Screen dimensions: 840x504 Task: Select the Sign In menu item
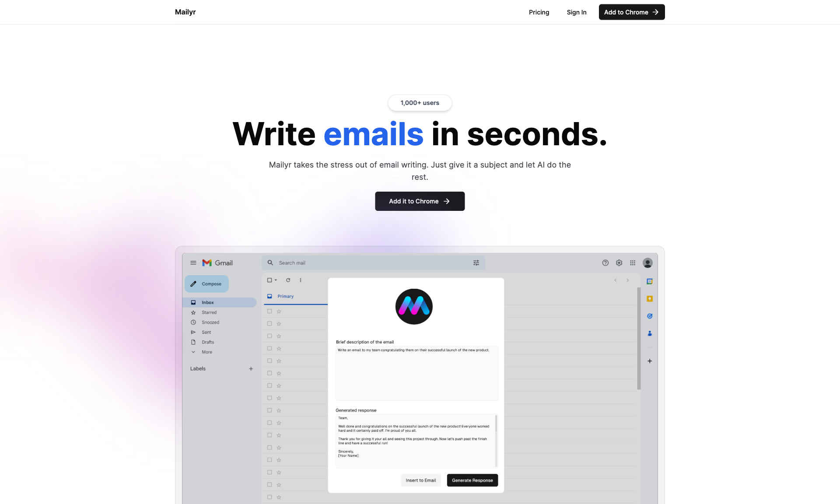(576, 12)
